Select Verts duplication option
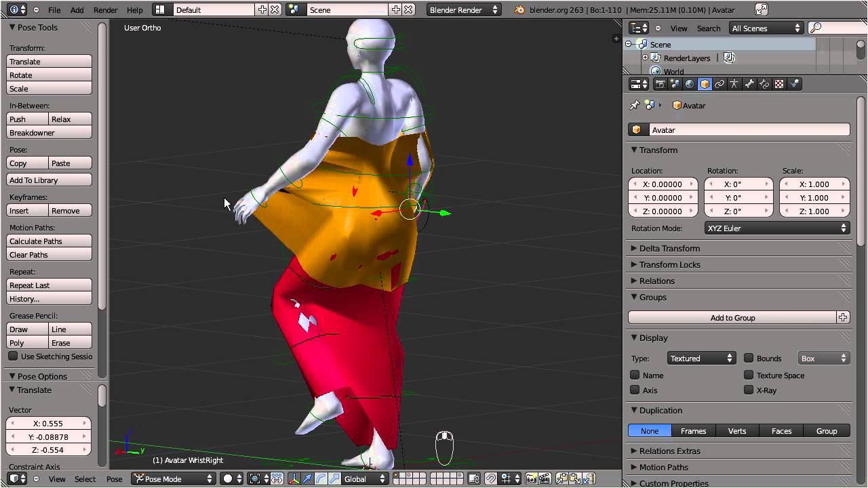 tap(737, 431)
